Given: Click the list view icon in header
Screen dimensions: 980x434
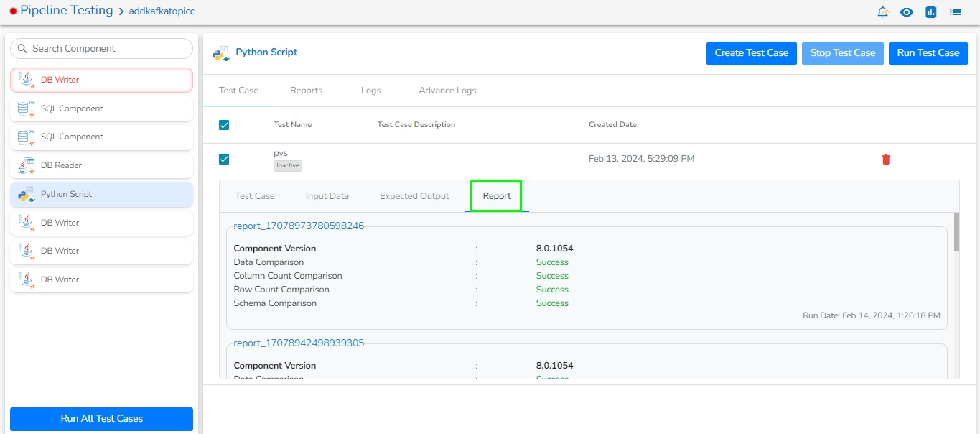Looking at the screenshot, I should tap(956, 12).
